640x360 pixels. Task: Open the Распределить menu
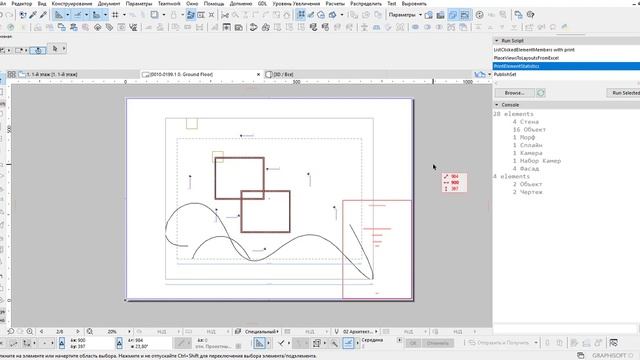pyautogui.click(x=366, y=4)
